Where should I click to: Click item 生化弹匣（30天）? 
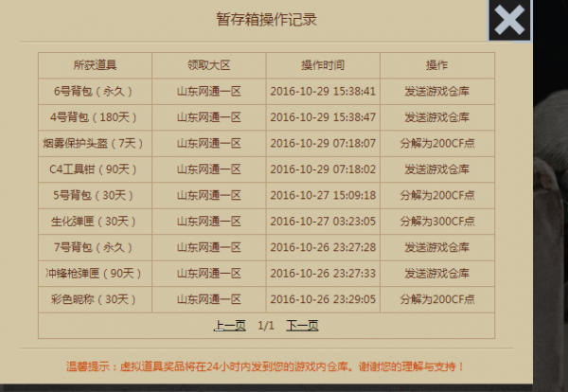pyautogui.click(x=94, y=222)
